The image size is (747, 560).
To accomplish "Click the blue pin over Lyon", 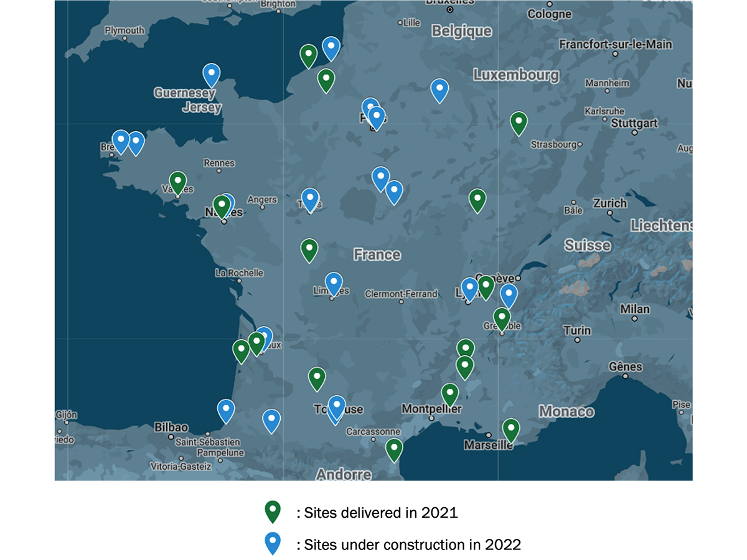I will [469, 289].
